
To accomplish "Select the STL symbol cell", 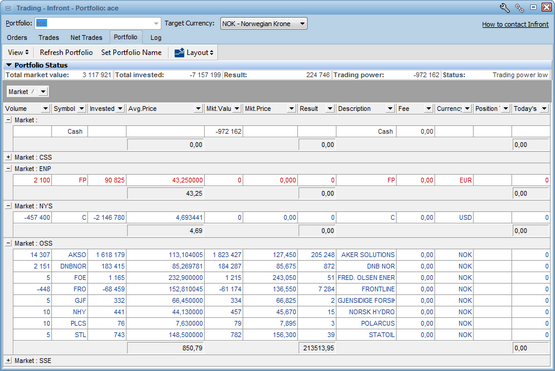I will coord(69,335).
